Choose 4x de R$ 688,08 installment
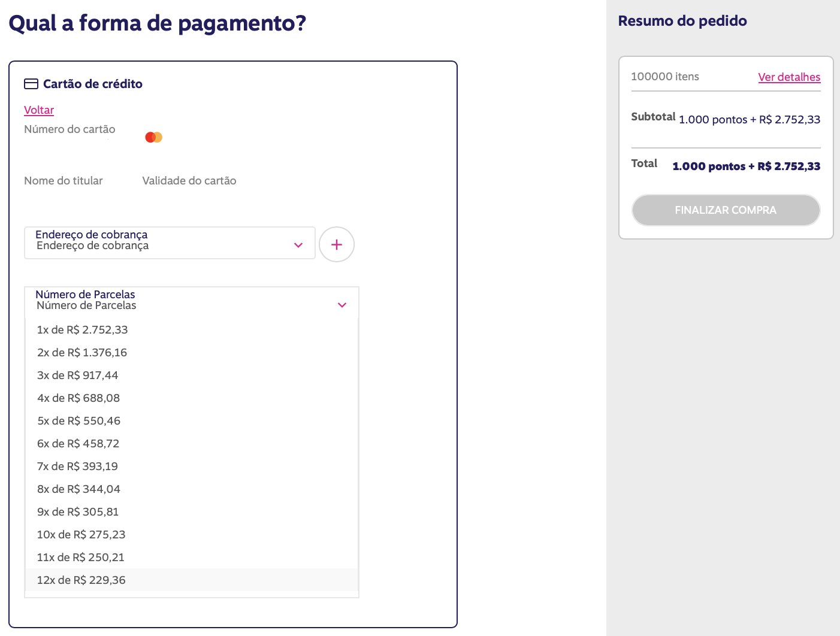 192,398
